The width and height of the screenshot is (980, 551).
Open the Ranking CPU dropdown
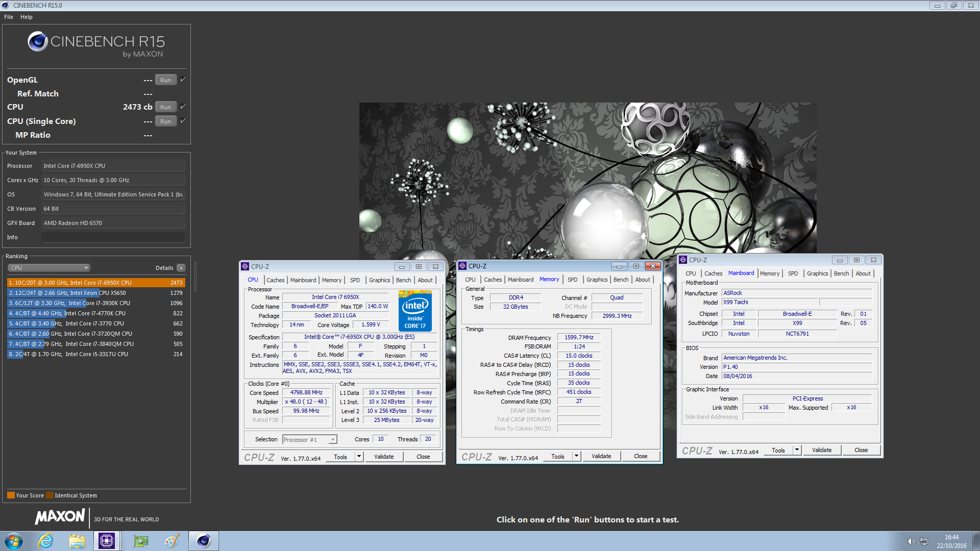coord(49,268)
